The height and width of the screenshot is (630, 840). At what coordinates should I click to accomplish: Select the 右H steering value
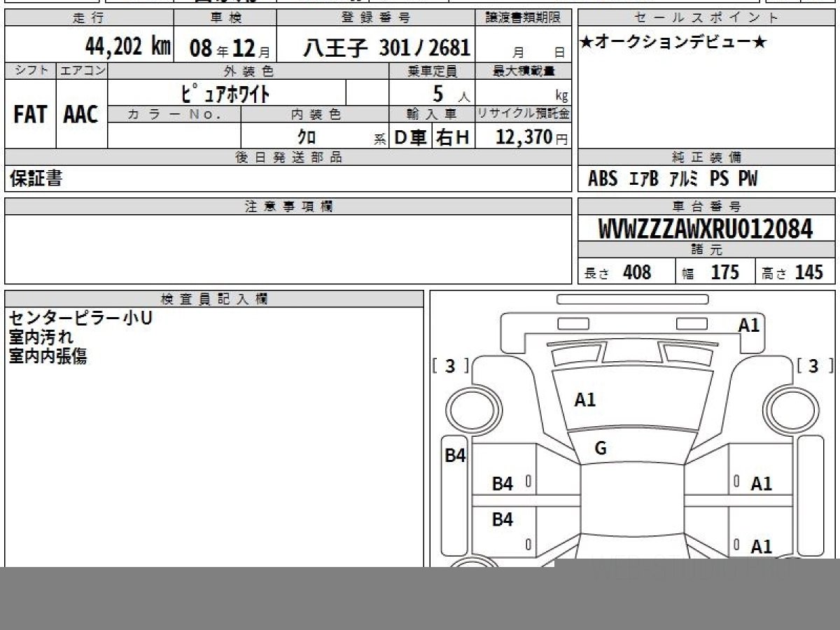(453, 137)
